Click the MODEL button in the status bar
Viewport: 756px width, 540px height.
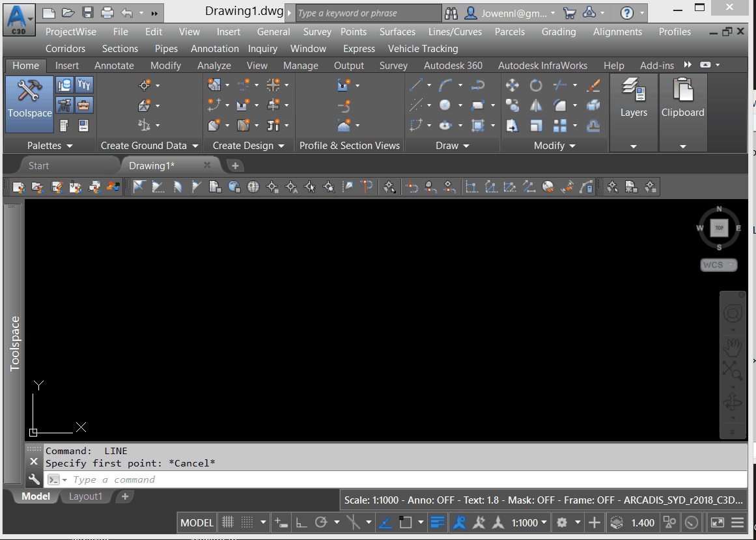point(197,522)
